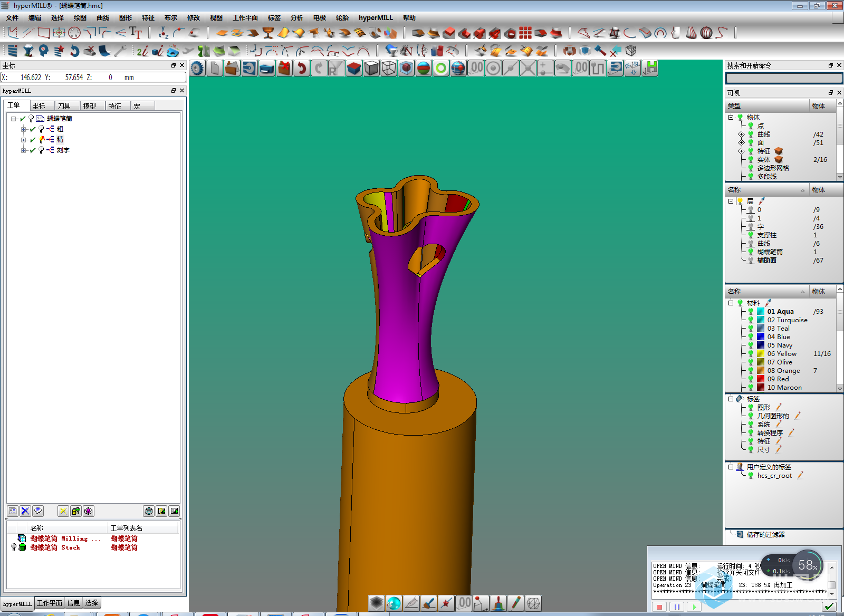Click the layers stack icon in bottom viewport toolbar
Image resolution: width=844 pixels, height=616 pixels.
[x=376, y=603]
